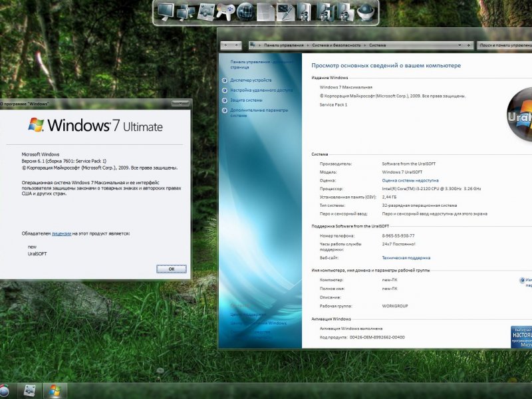Click the UralSOFT logo in System window
This screenshot has height=399, width=532.
tap(519, 114)
